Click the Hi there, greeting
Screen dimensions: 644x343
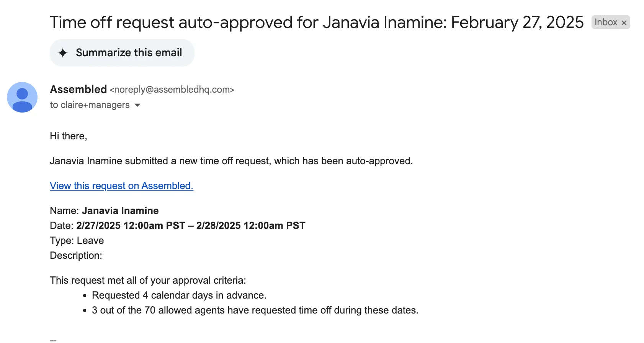point(69,136)
